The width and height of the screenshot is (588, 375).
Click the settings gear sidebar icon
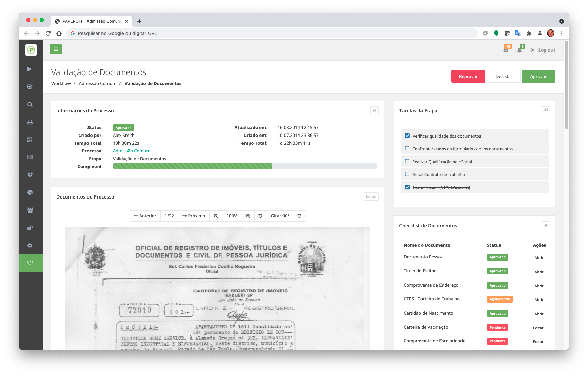[30, 245]
